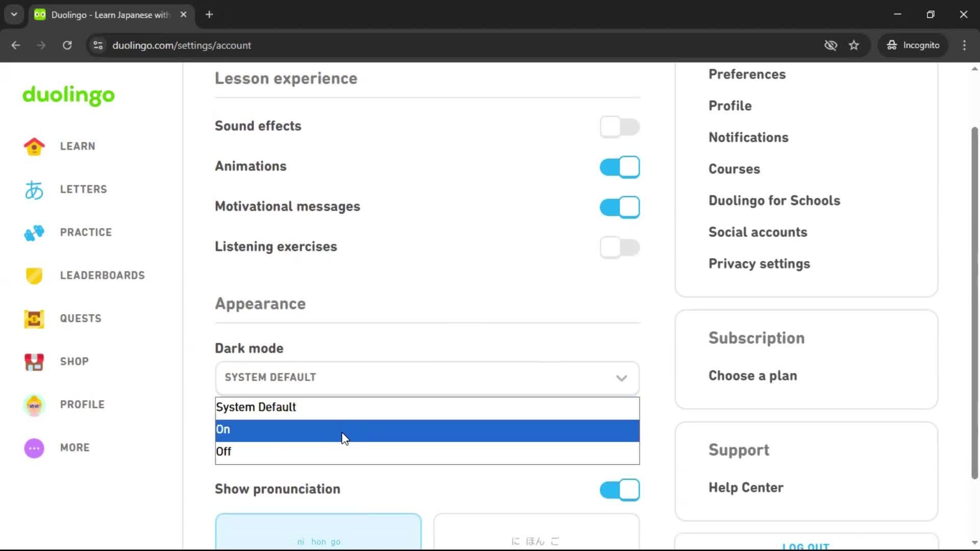The width and height of the screenshot is (980, 551).
Task: Toggle Motivational messages switch
Action: [x=620, y=207]
